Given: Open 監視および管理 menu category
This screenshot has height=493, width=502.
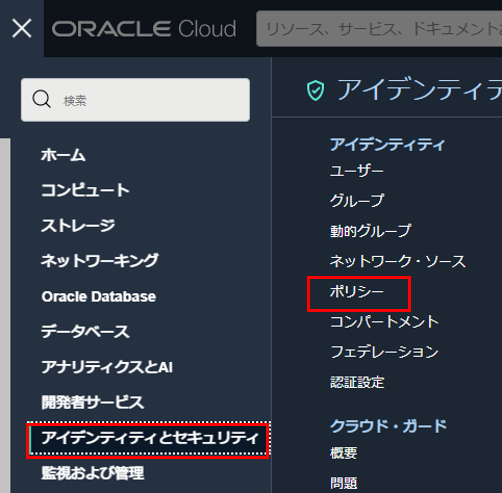Looking at the screenshot, I should tap(93, 473).
